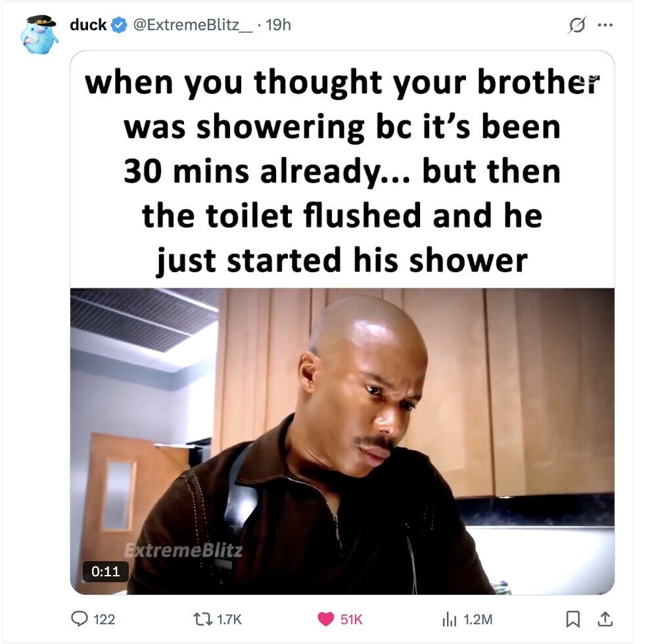Repost this tweet with the retweet icon
This screenshot has height=644, width=648.
203,619
